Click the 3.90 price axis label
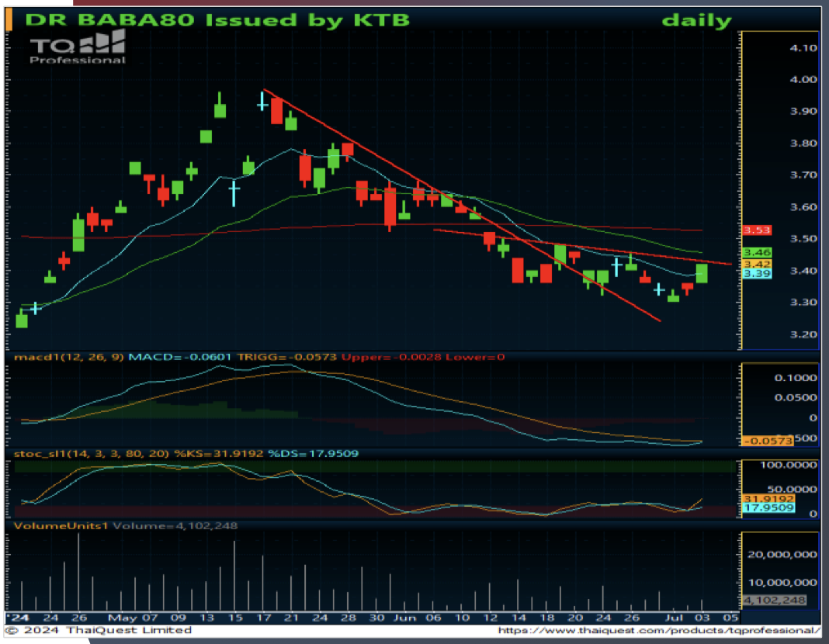 pos(803,112)
